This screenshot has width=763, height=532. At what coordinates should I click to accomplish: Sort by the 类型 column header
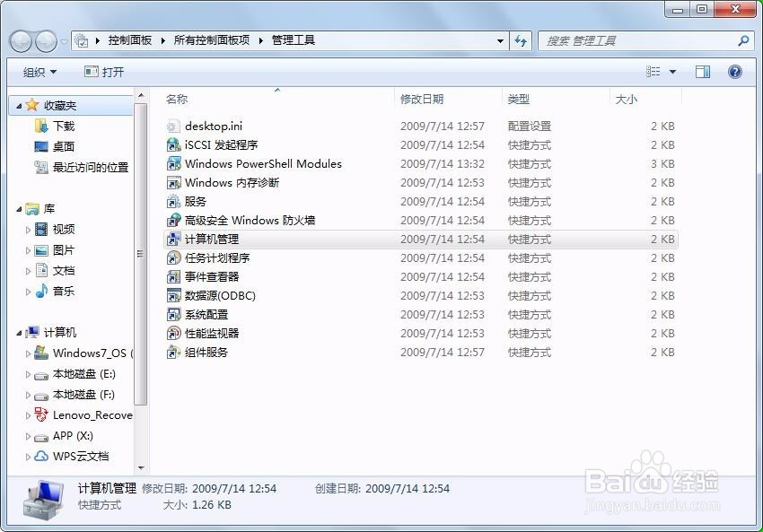(556, 100)
